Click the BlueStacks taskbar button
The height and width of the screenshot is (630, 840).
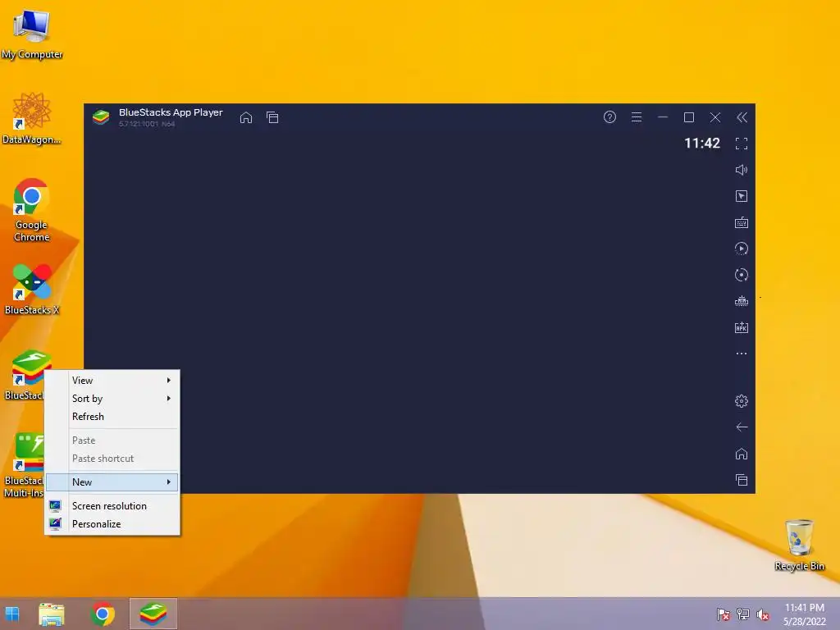click(x=153, y=614)
